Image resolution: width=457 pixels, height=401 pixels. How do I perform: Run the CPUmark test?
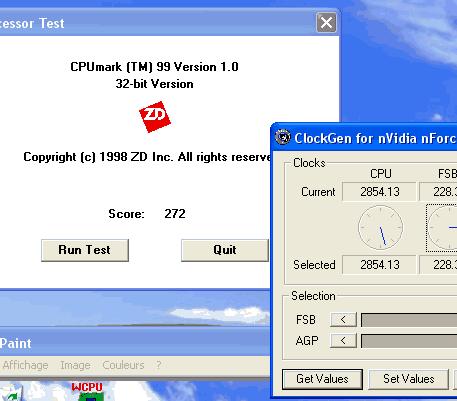coord(85,250)
